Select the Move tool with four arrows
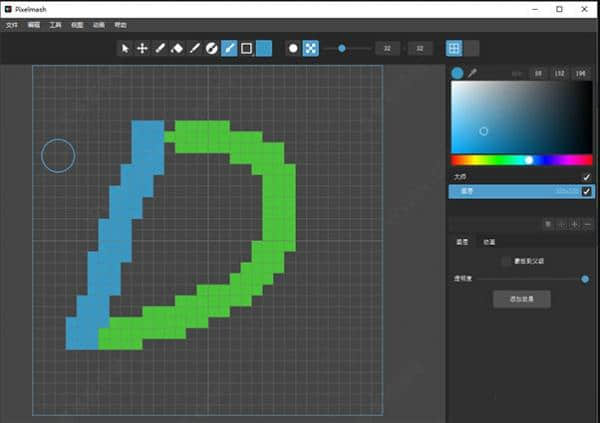 pyautogui.click(x=142, y=48)
